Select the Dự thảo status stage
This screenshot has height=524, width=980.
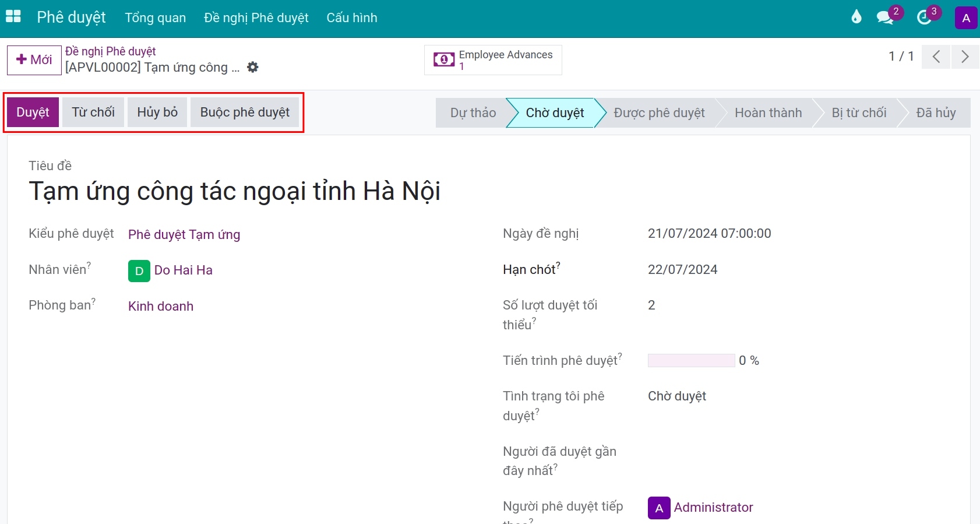[x=473, y=113]
